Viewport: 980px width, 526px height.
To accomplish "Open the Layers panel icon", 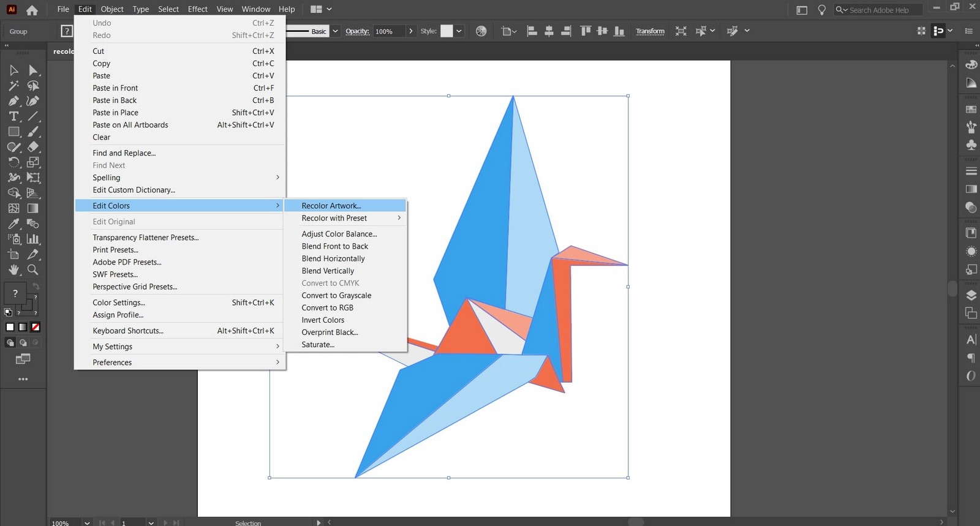I will pyautogui.click(x=971, y=295).
